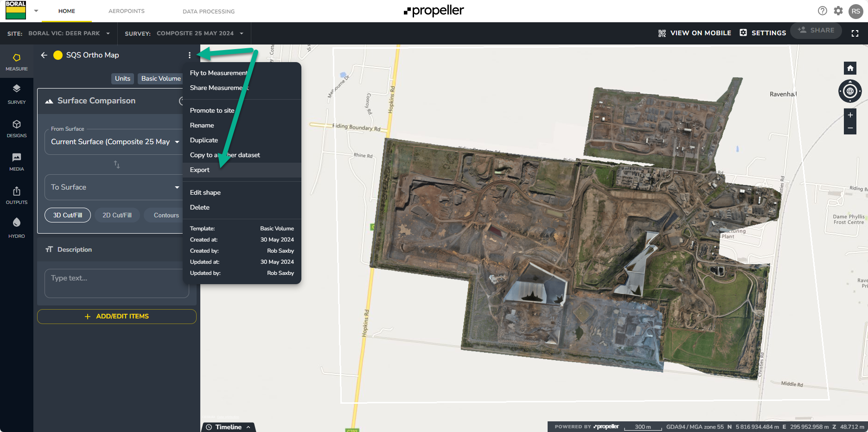868x432 pixels.
Task: Swap From and To surfaces
Action: [x=117, y=165]
